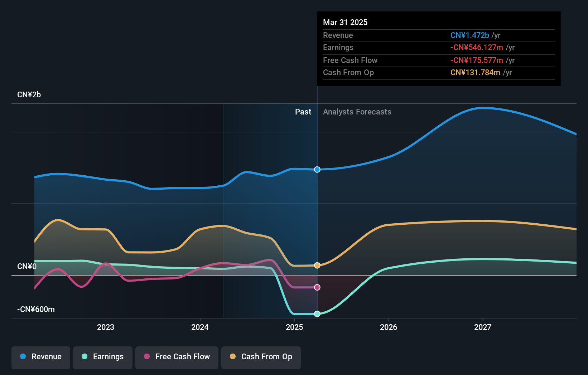Click the -CN¥546.127m earnings value
This screenshot has height=375, width=588.
coord(477,47)
